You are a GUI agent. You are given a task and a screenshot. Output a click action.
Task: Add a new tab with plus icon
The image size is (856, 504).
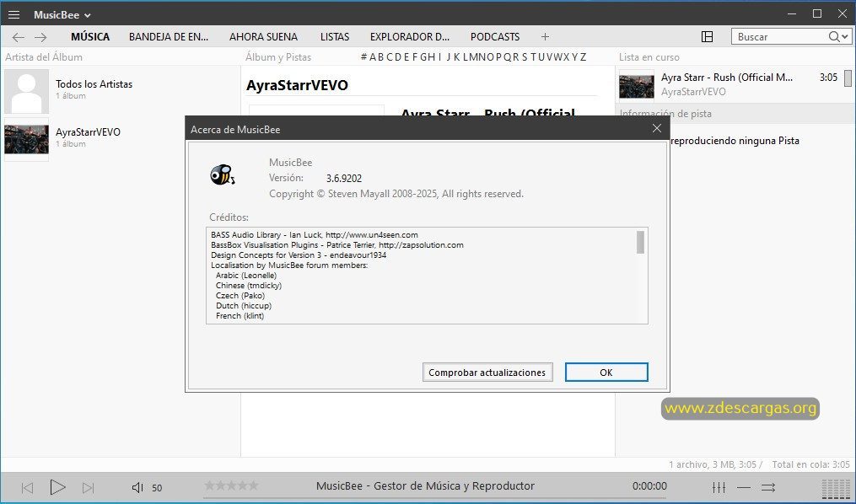[545, 36]
